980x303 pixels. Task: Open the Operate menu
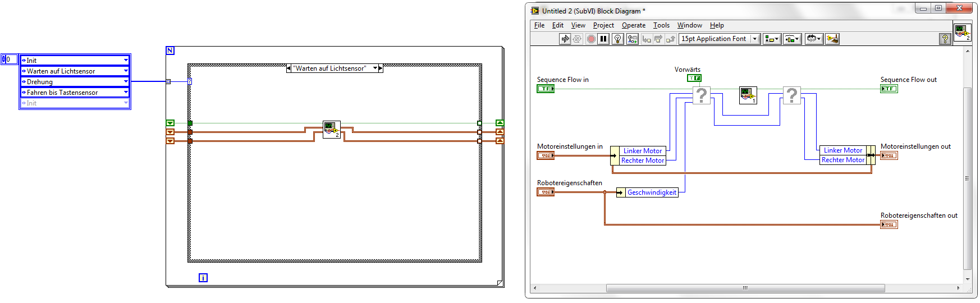tap(634, 25)
